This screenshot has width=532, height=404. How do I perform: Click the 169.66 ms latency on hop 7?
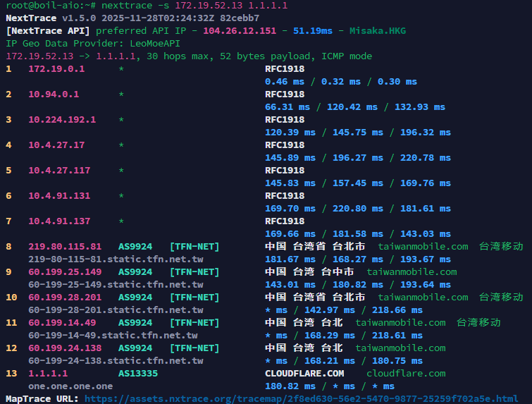(290, 234)
